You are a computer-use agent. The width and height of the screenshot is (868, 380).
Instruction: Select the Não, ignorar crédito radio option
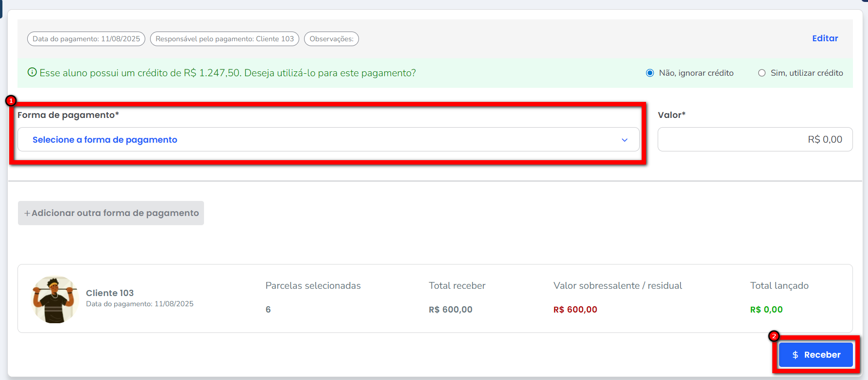[650, 73]
